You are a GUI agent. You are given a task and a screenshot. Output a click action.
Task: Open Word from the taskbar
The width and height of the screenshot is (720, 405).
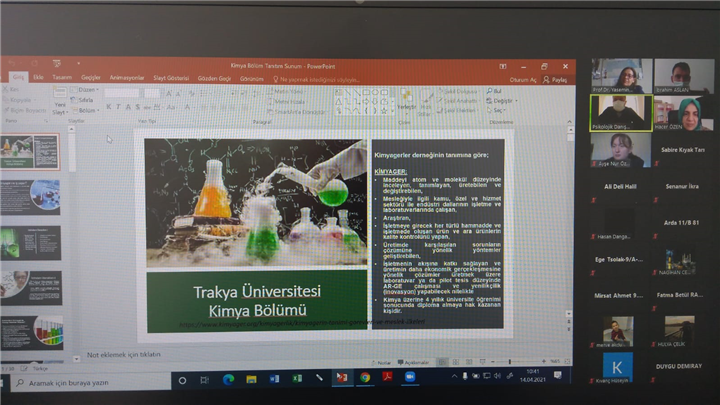[x=274, y=379]
